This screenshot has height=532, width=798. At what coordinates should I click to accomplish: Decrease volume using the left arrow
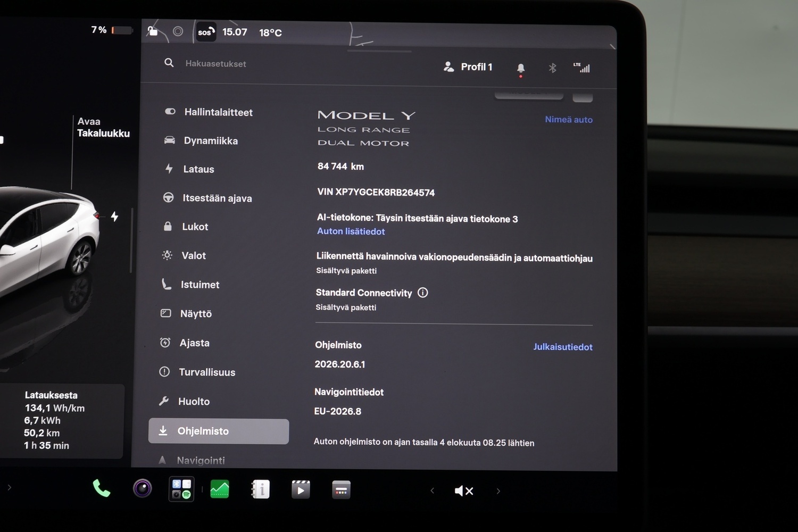[x=432, y=491]
